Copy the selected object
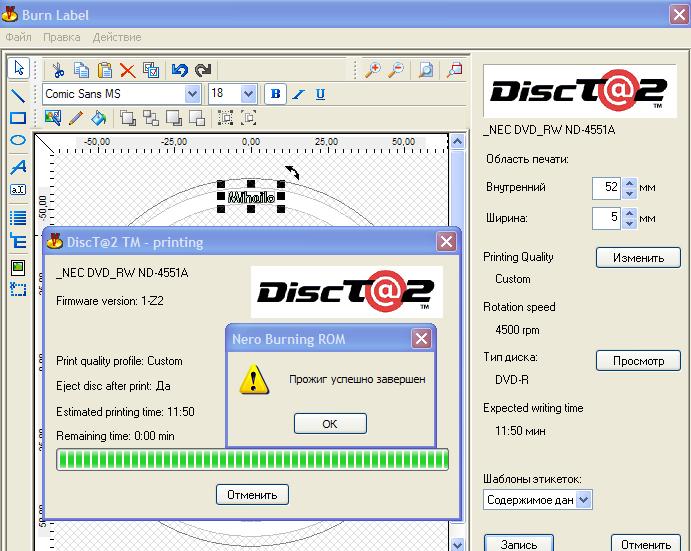This screenshot has width=691, height=551. [x=81, y=70]
